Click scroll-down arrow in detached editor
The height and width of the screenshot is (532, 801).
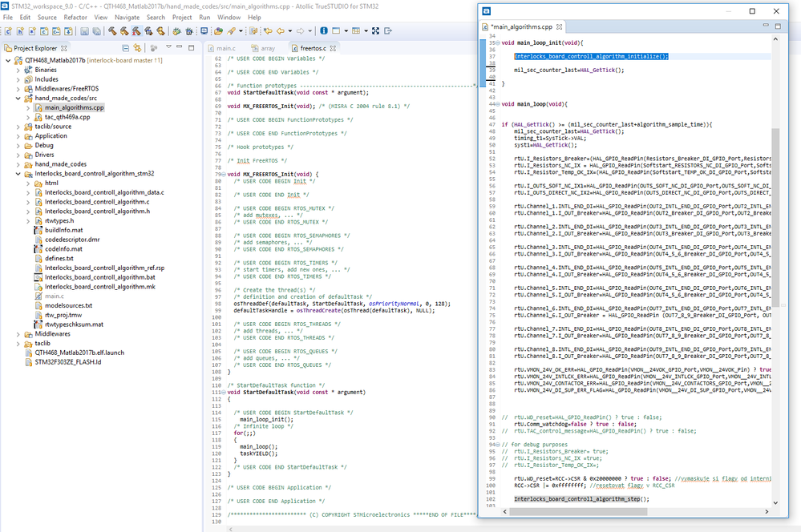775,503
